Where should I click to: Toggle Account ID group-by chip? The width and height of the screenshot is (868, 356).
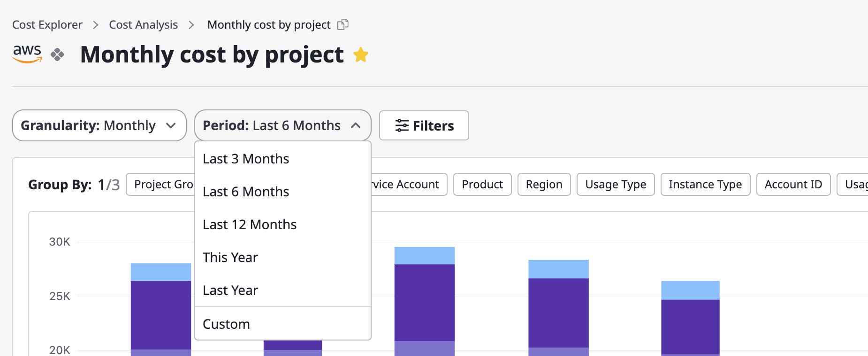[x=793, y=185]
